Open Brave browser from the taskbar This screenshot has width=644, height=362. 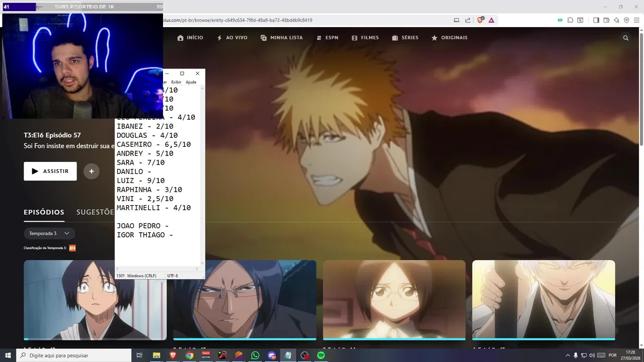173,355
